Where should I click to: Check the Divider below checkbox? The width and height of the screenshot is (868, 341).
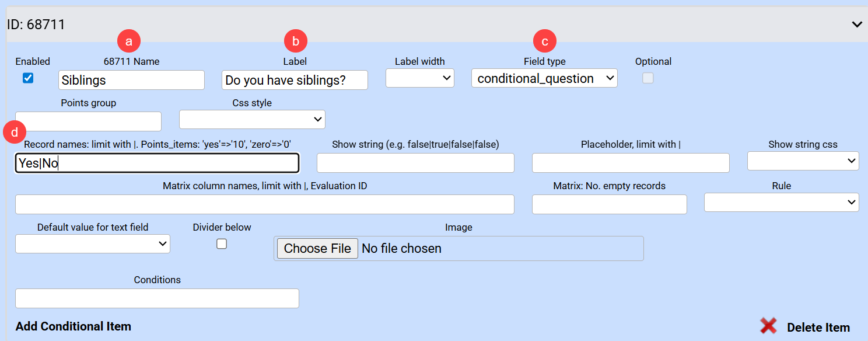coord(222,244)
